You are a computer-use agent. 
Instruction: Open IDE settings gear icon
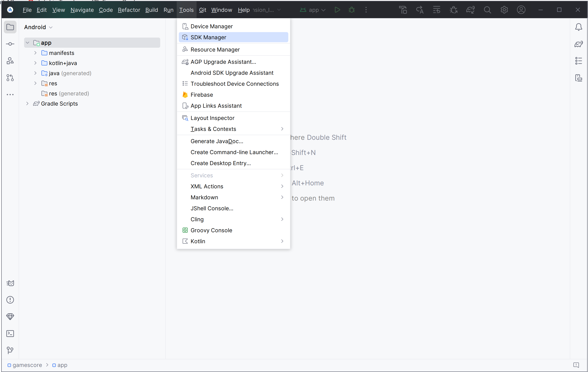click(x=504, y=10)
